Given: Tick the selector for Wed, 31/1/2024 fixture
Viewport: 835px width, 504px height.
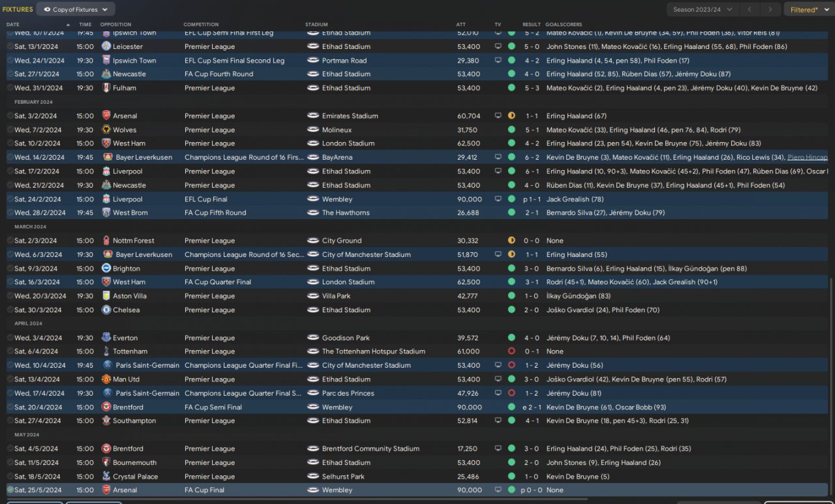Looking at the screenshot, I should (10, 88).
